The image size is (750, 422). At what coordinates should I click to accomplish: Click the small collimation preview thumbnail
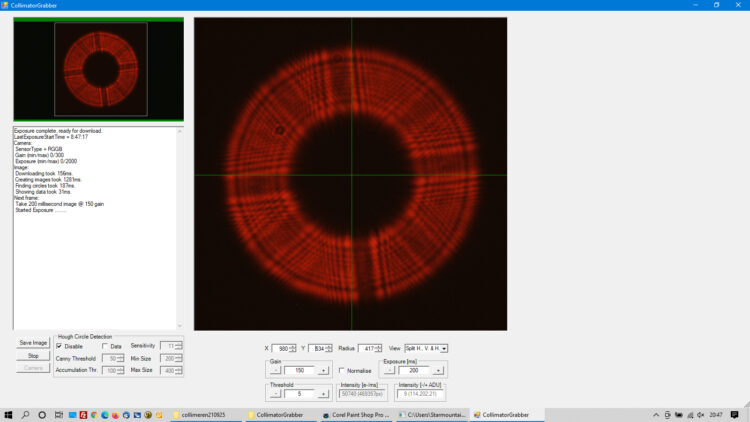pos(99,69)
